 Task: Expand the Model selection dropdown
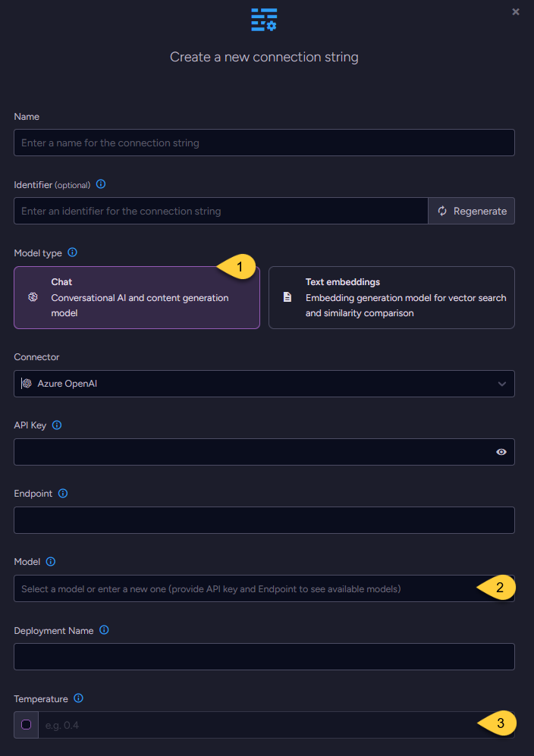pyautogui.click(x=264, y=588)
